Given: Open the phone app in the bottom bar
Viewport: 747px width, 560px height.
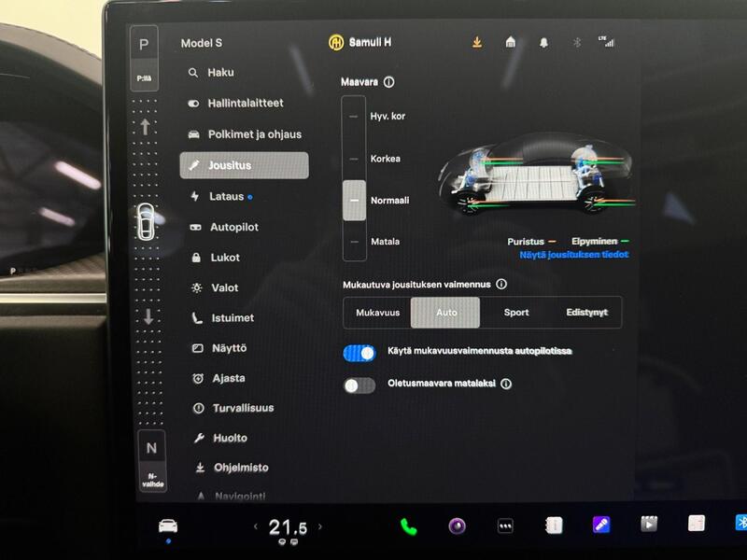Looking at the screenshot, I should [407, 525].
